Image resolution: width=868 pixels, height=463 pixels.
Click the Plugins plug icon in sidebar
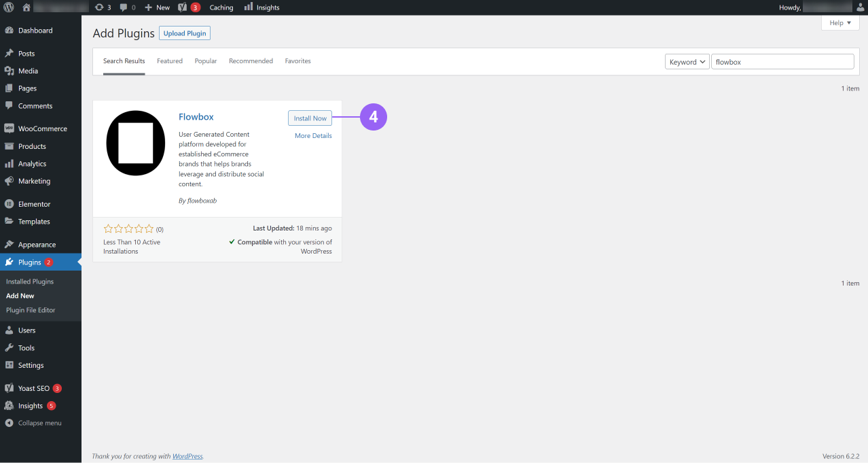[x=9, y=262]
